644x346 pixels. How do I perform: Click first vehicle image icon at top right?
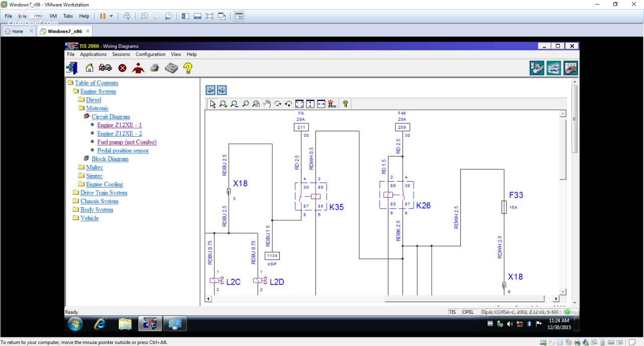[537, 68]
